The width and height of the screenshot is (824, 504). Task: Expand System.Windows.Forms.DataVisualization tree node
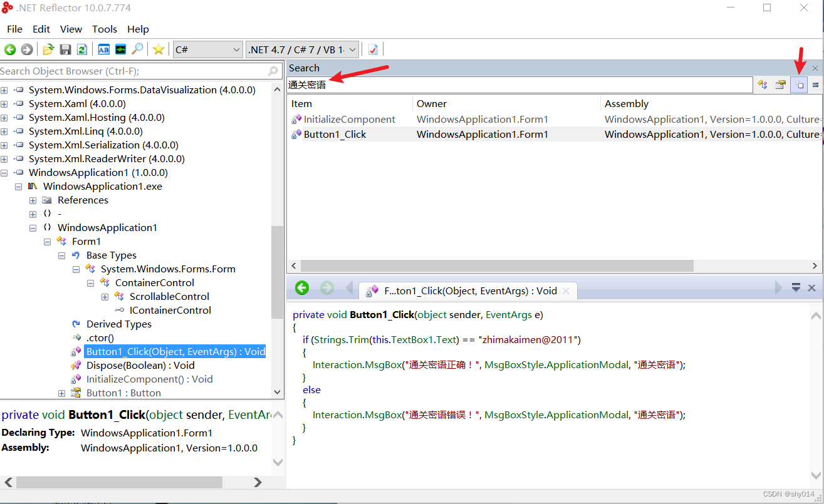[x=4, y=90]
